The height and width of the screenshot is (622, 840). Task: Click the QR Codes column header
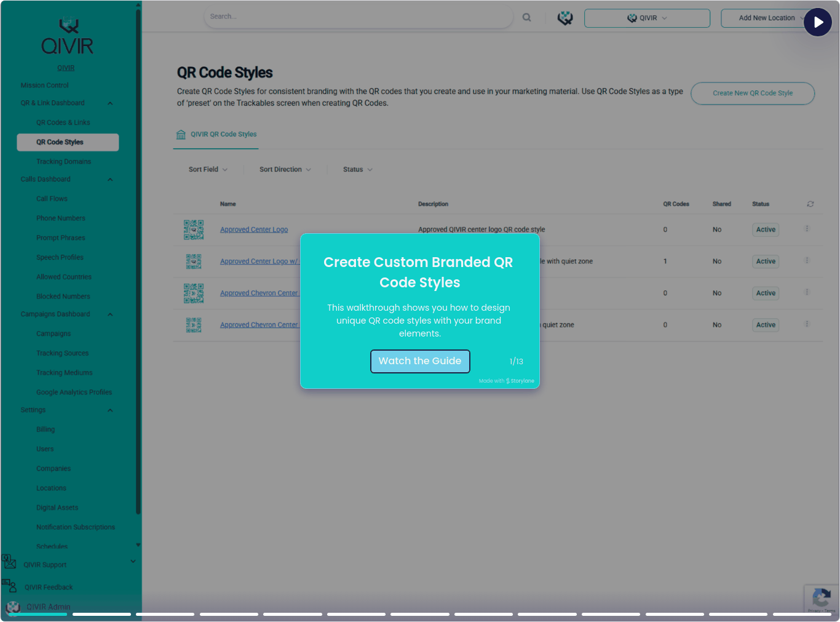tap(676, 204)
